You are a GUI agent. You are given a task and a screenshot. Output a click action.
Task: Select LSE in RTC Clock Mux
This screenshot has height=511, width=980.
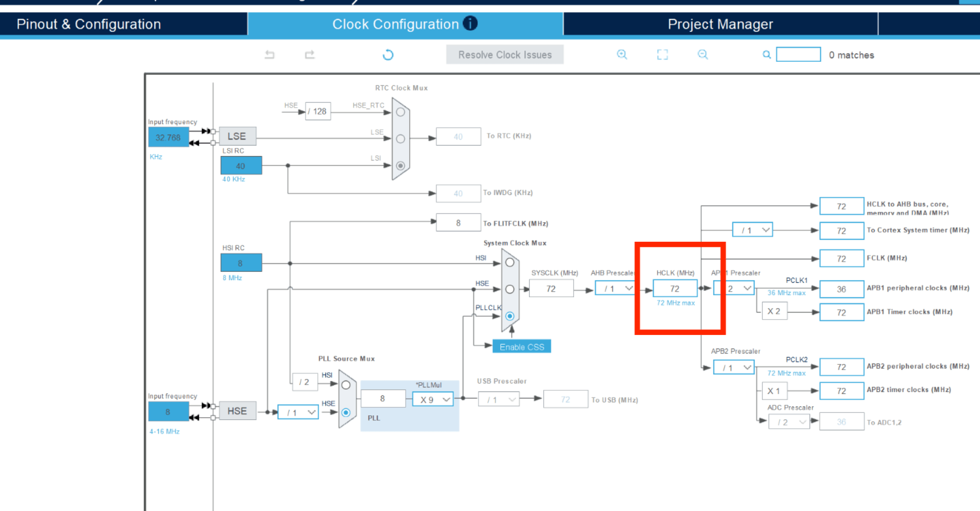point(401,139)
